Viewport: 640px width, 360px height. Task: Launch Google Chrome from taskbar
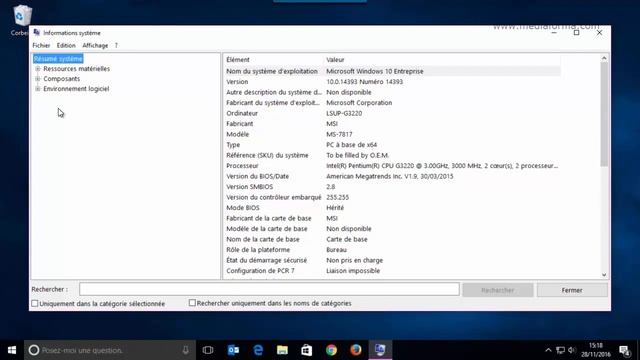coord(331,350)
